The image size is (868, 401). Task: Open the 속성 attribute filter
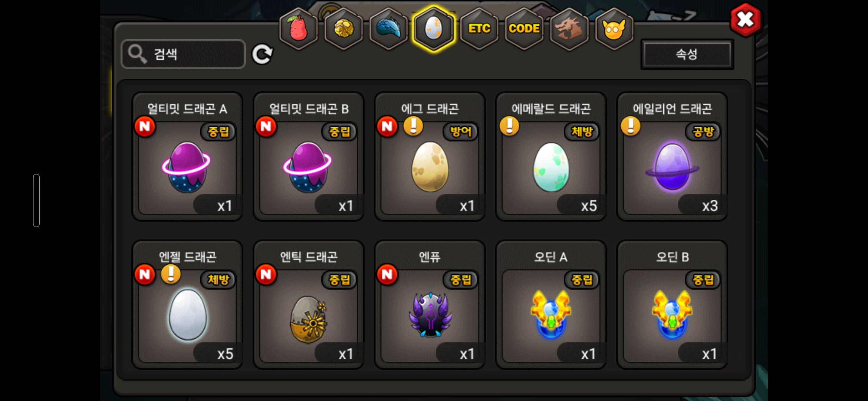687,54
